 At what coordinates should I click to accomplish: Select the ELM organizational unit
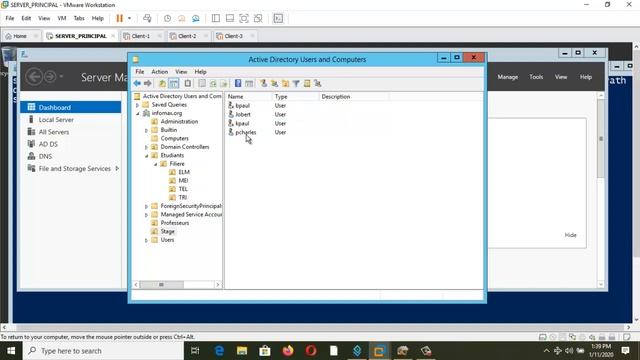[184, 172]
